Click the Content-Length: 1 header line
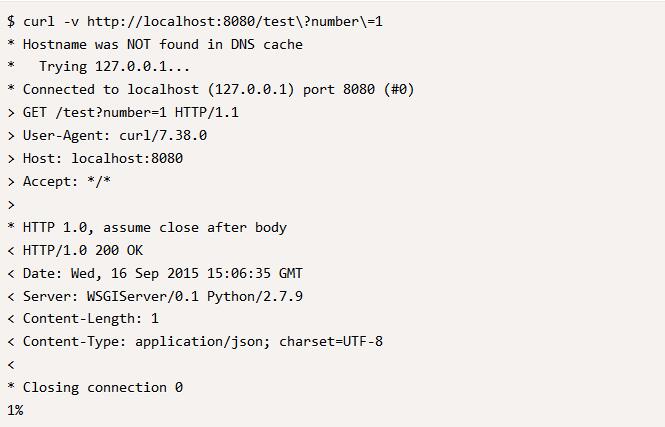Screen dimensions: 665x427 [83, 319]
